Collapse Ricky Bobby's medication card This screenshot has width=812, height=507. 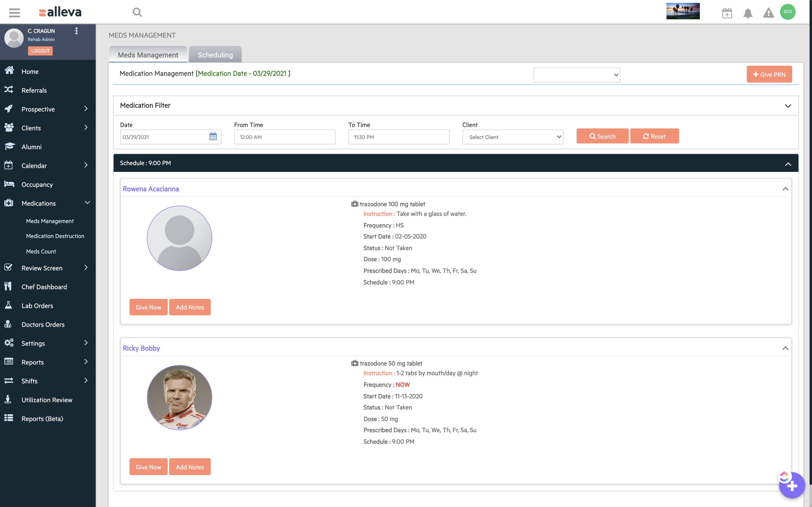tap(785, 348)
